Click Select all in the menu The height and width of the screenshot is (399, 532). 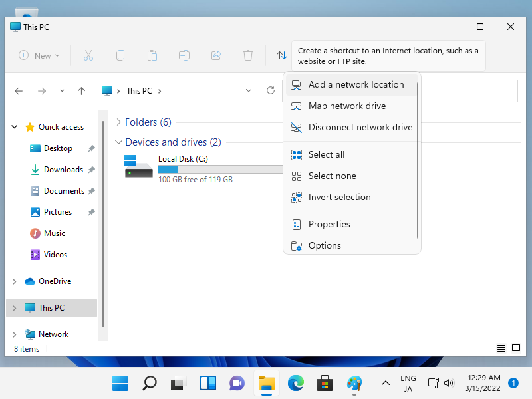pyautogui.click(x=326, y=154)
